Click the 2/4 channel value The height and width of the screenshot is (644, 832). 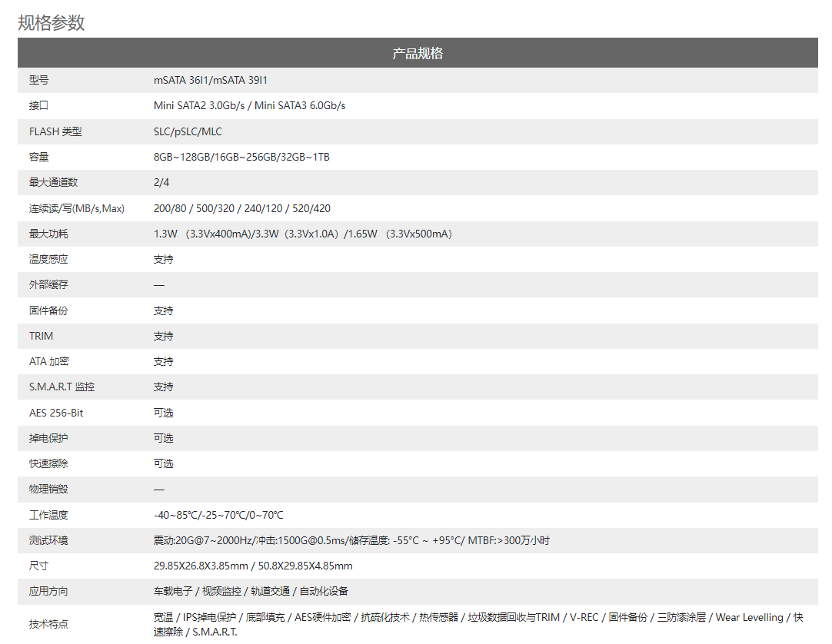click(161, 182)
